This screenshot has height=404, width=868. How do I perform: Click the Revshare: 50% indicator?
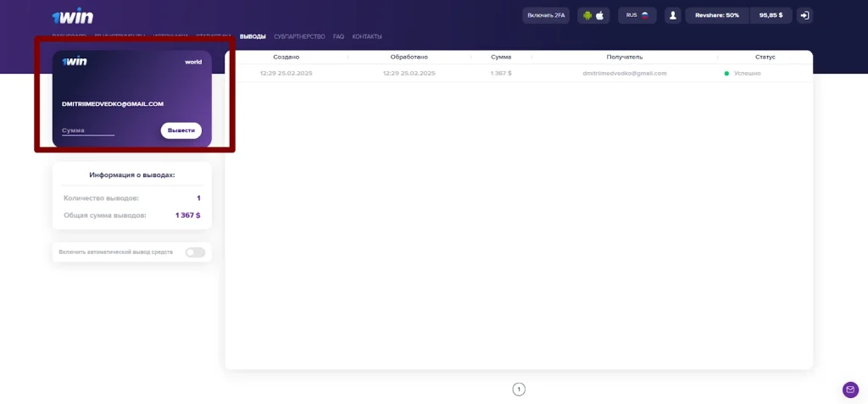[x=717, y=15]
